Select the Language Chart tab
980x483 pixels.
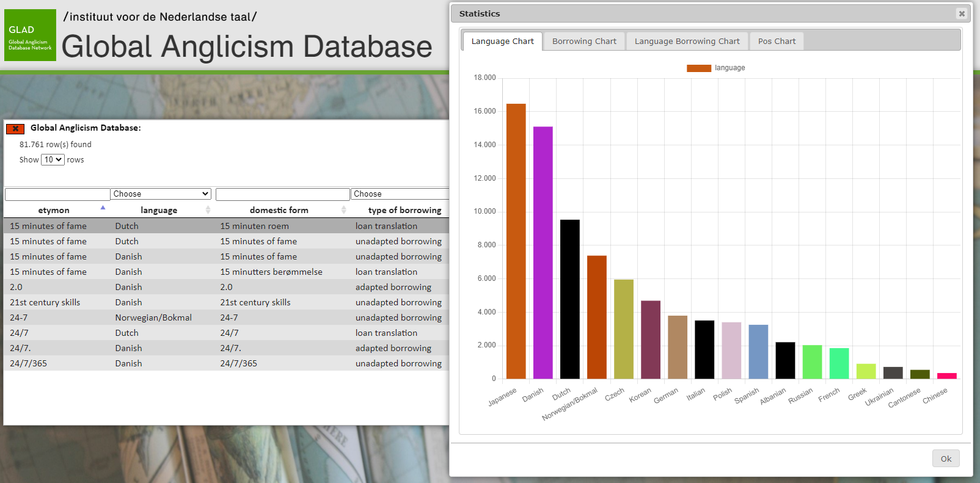502,42
